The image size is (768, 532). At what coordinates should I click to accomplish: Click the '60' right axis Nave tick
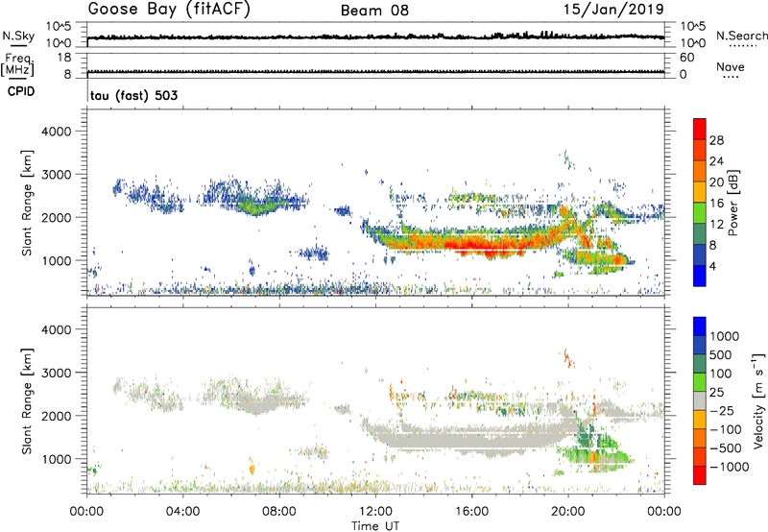[x=686, y=58]
